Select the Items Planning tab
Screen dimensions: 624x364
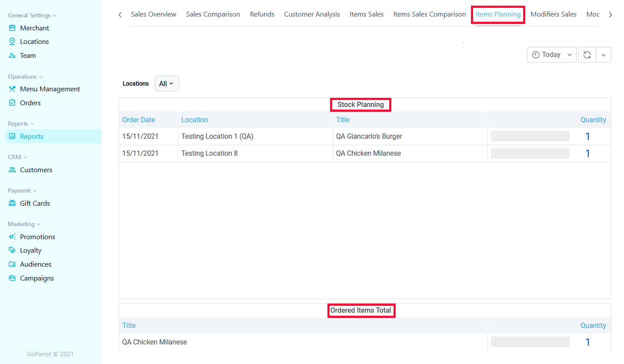point(498,14)
